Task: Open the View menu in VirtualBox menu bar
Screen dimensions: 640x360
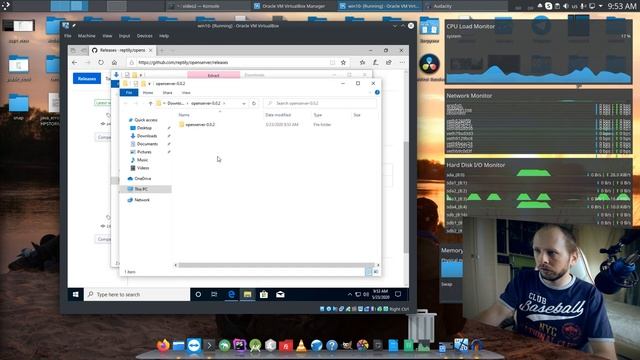Action: [107, 36]
